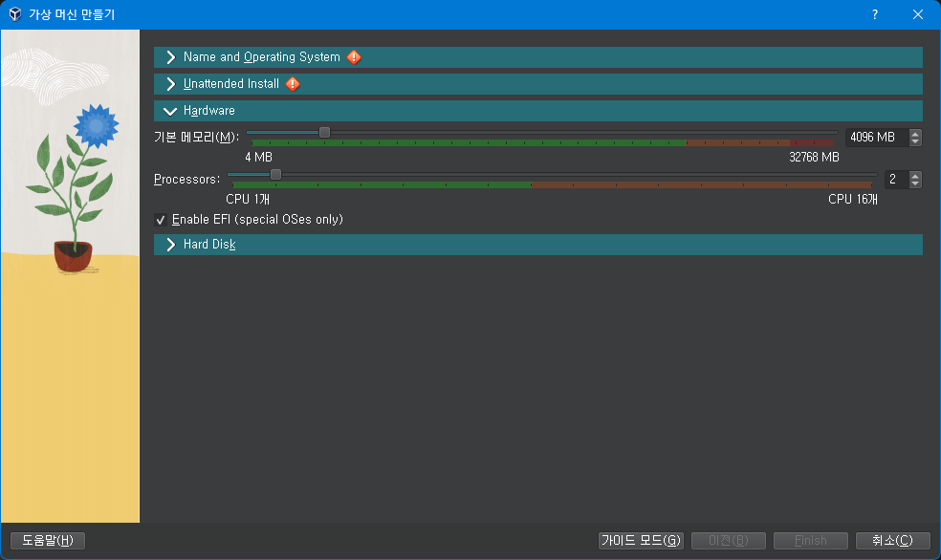Click the '4 MB' minimum memory label
The image size is (941, 560).
pos(258,157)
